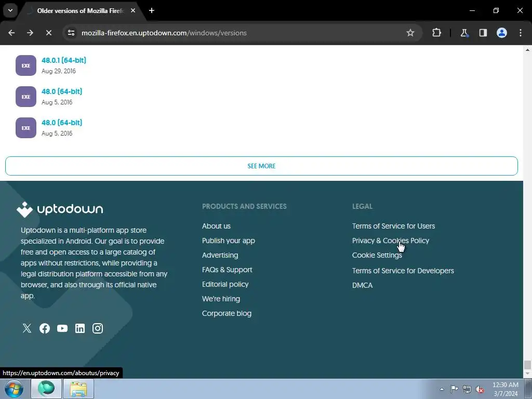Open the Action Center flag icon
The height and width of the screenshot is (399, 532).
(x=454, y=389)
